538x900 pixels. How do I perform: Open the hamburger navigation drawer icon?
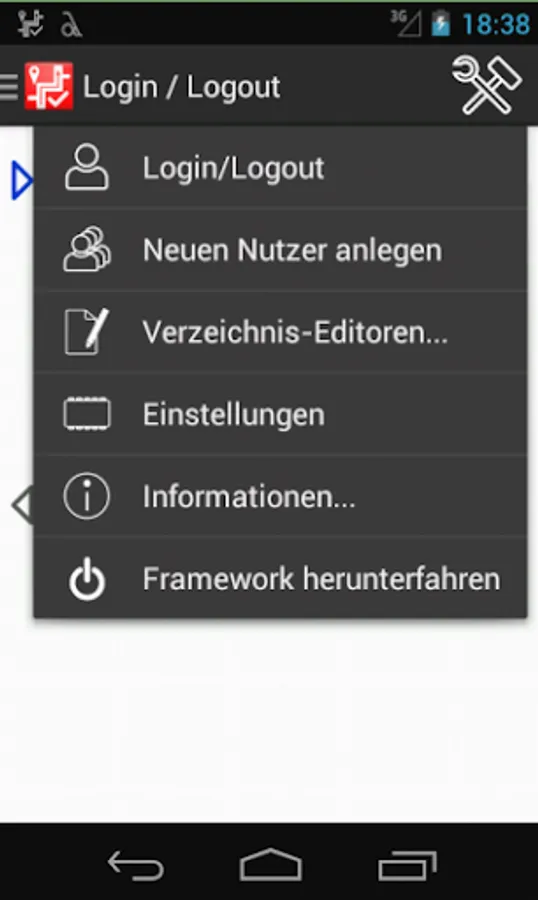[9, 87]
